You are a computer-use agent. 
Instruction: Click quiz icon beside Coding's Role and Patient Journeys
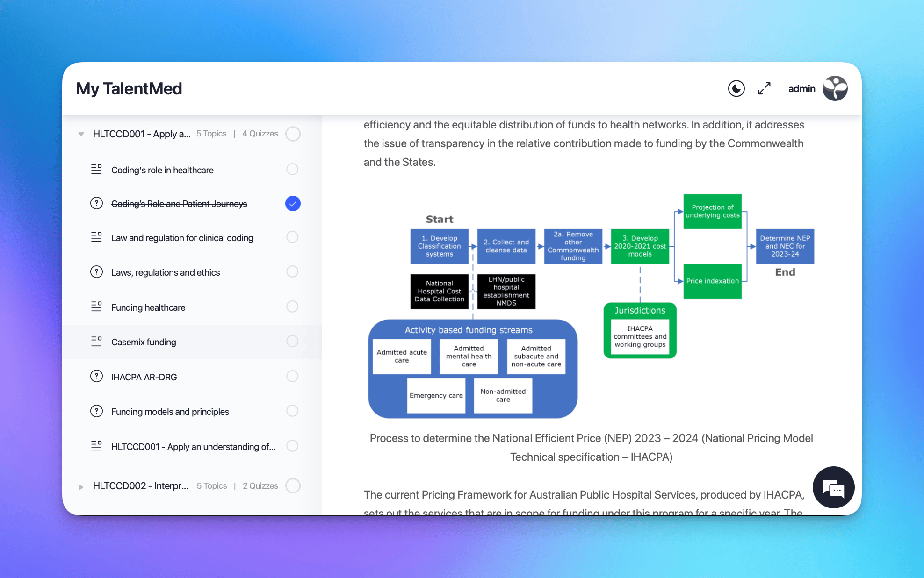[96, 203]
